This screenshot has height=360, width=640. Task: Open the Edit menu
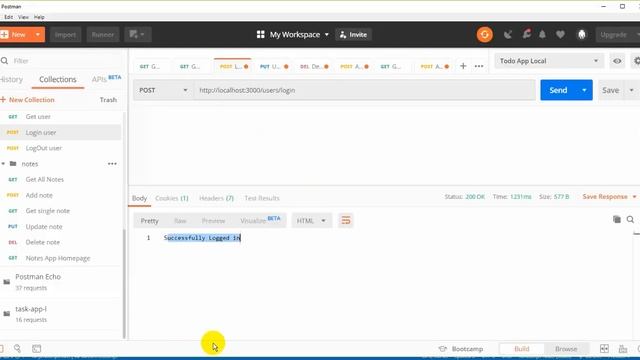click(x=9, y=17)
